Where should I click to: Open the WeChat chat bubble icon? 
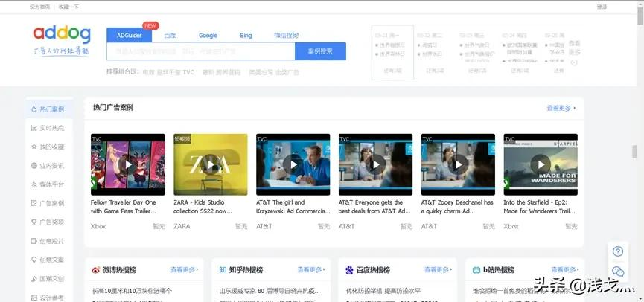[618, 272]
